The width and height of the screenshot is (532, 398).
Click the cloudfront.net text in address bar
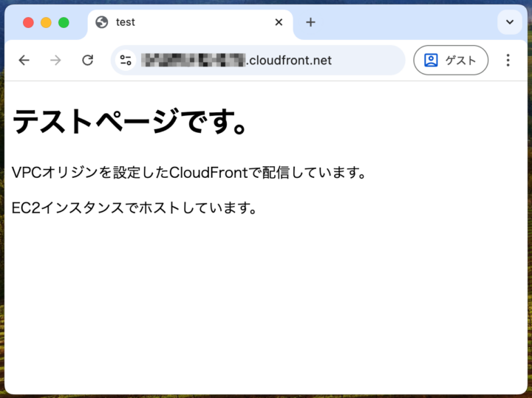point(289,61)
